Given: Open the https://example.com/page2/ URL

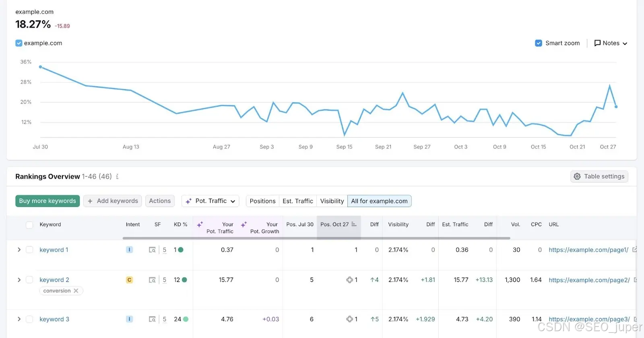Looking at the screenshot, I should pos(589,280).
